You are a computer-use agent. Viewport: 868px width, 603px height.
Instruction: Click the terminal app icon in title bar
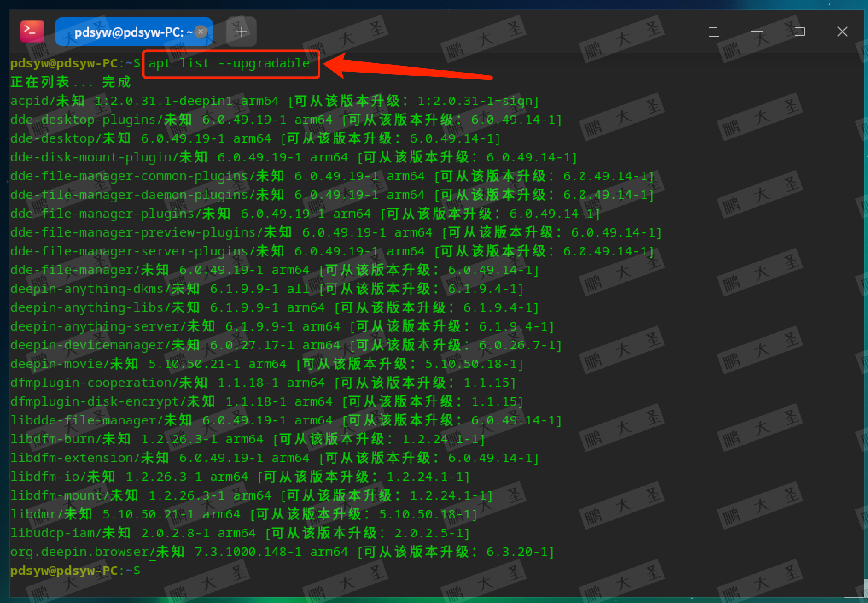32,31
